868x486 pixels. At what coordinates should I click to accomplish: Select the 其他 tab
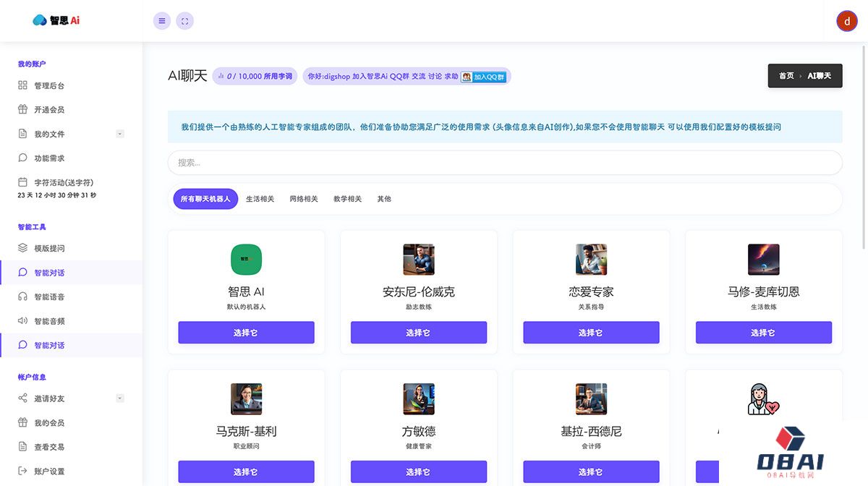(384, 199)
